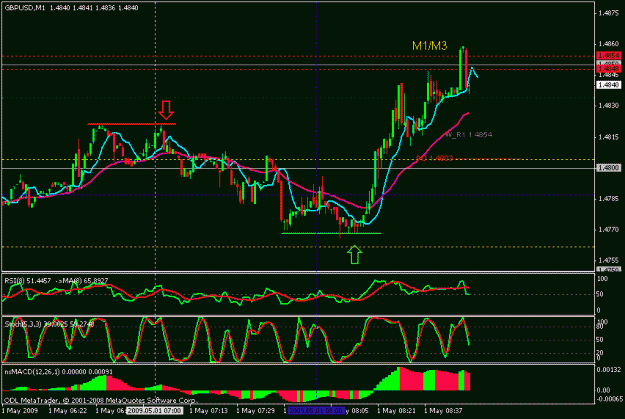Select the red horizontal resistance line object
625x419 pixels.
[132, 124]
